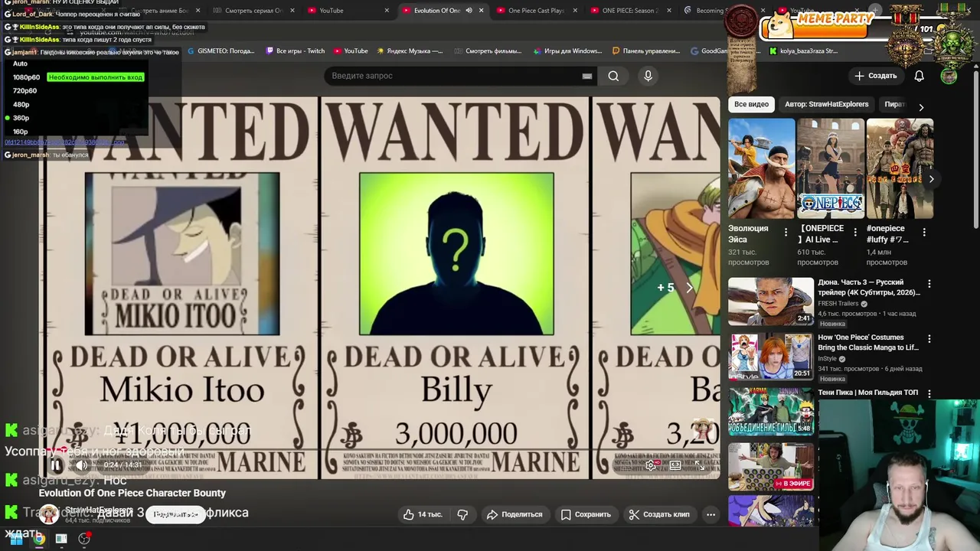Select 360p quality option
The image size is (980, 551).
point(21,119)
